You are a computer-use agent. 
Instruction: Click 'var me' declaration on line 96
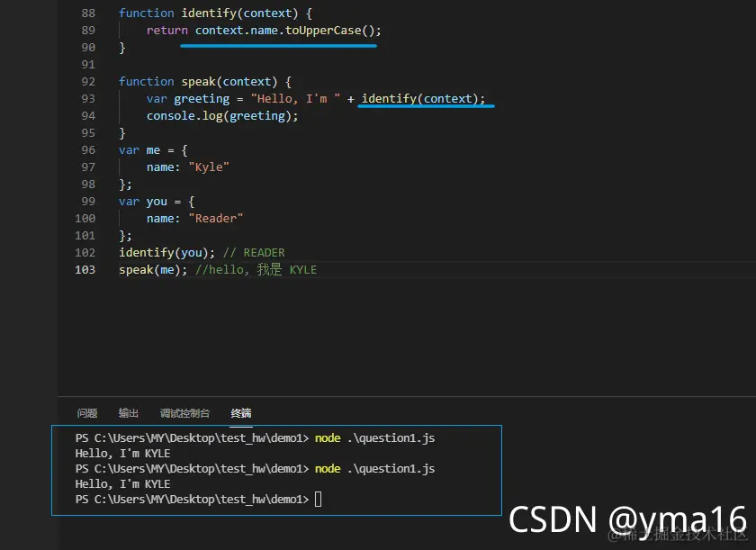(x=139, y=150)
